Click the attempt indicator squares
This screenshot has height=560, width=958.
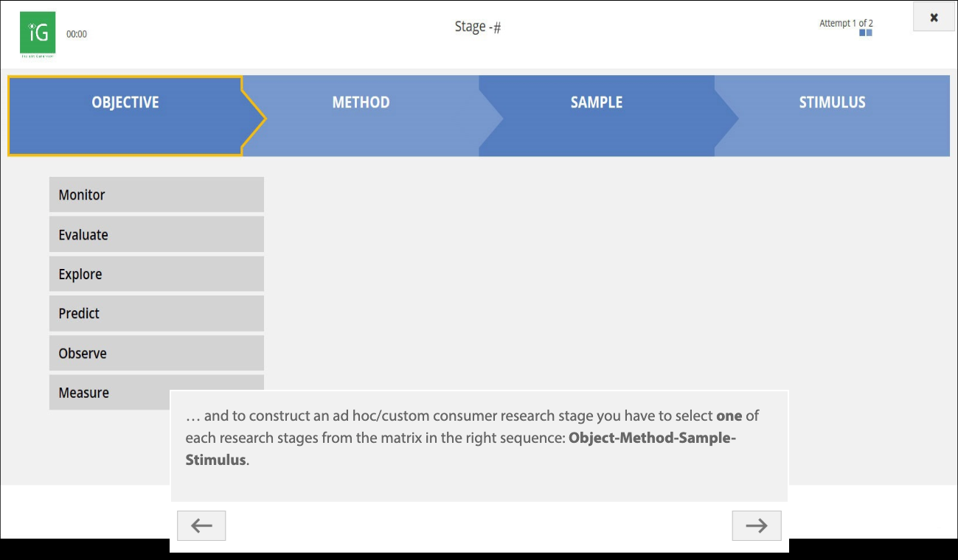tap(866, 32)
